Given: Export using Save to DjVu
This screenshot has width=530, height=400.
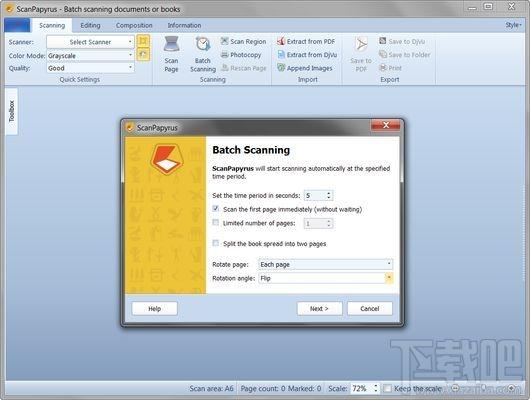Looking at the screenshot, I should coord(402,42).
